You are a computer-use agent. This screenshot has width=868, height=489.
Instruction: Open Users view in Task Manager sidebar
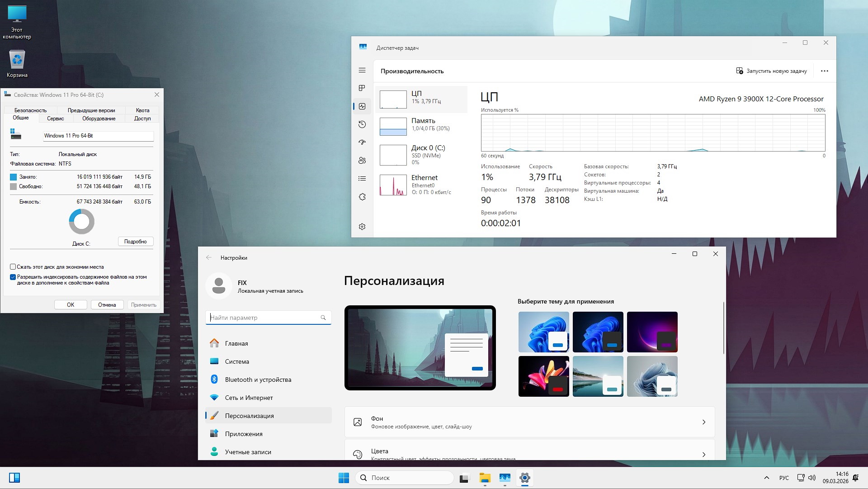pyautogui.click(x=362, y=160)
